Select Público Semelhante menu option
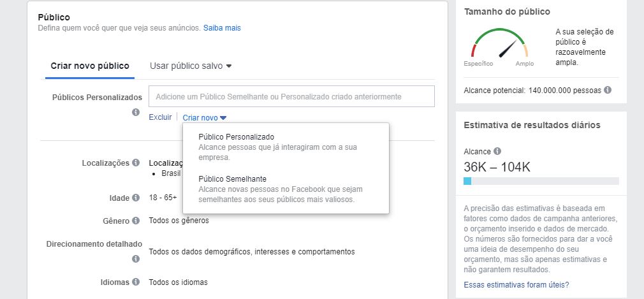 click(x=232, y=179)
